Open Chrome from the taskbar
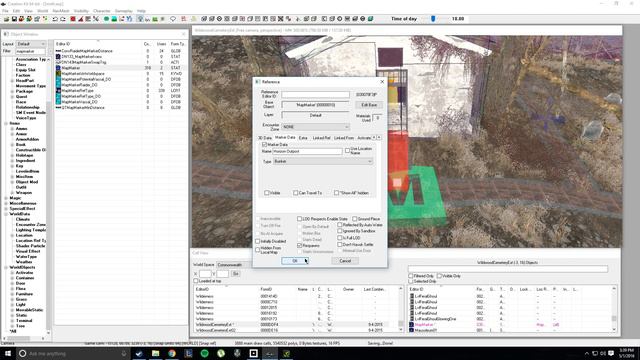The width and height of the screenshot is (640, 360). (x=172, y=353)
